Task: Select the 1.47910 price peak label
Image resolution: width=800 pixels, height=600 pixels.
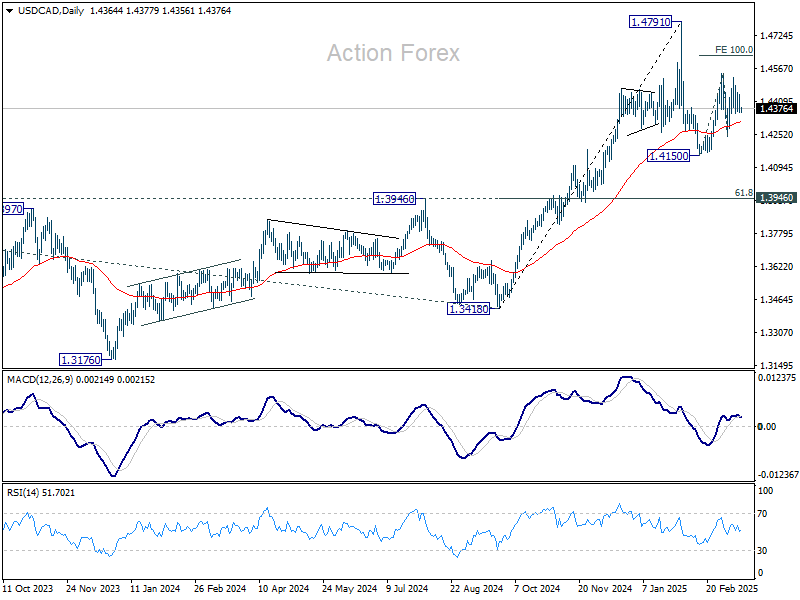Action: 650,22
